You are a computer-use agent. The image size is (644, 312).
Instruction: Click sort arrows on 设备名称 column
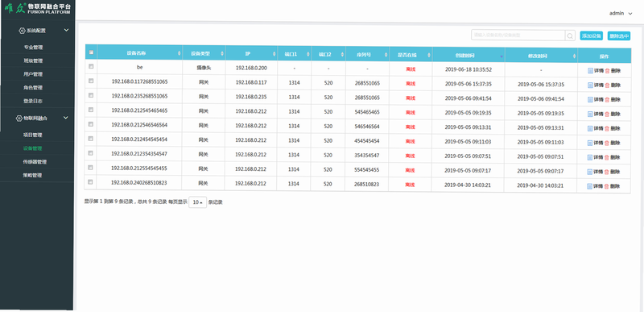(x=179, y=54)
